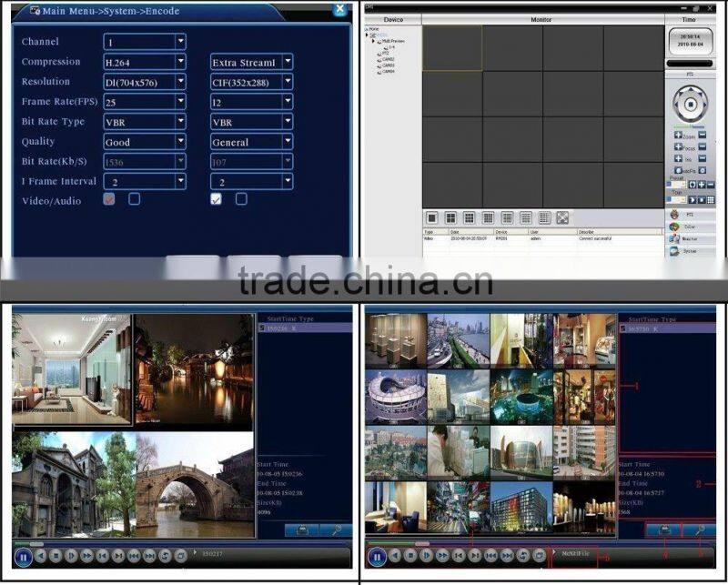
Task: Open the 16-split screen layout icon
Action: click(x=488, y=217)
